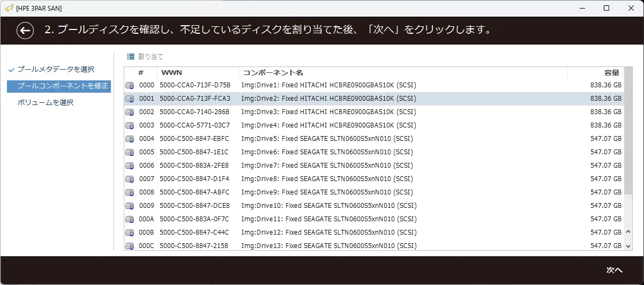Screen dimensions: 644x285
Task: Select disk icon for drive 0003
Action: [130, 126]
